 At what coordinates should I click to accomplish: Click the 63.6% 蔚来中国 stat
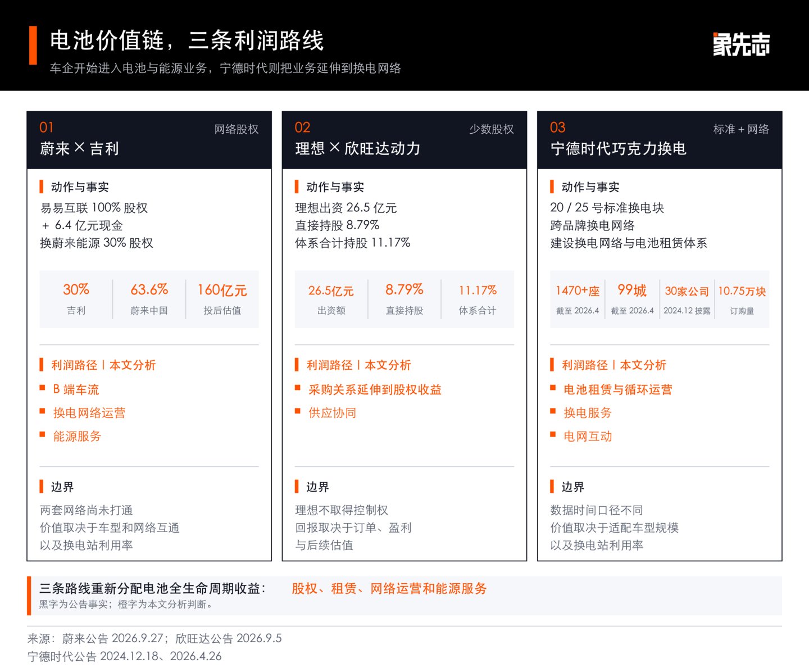click(x=149, y=299)
